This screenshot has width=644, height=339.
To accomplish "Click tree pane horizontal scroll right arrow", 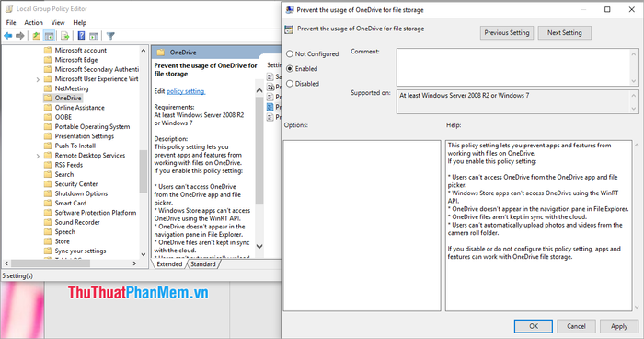I will point(134,263).
